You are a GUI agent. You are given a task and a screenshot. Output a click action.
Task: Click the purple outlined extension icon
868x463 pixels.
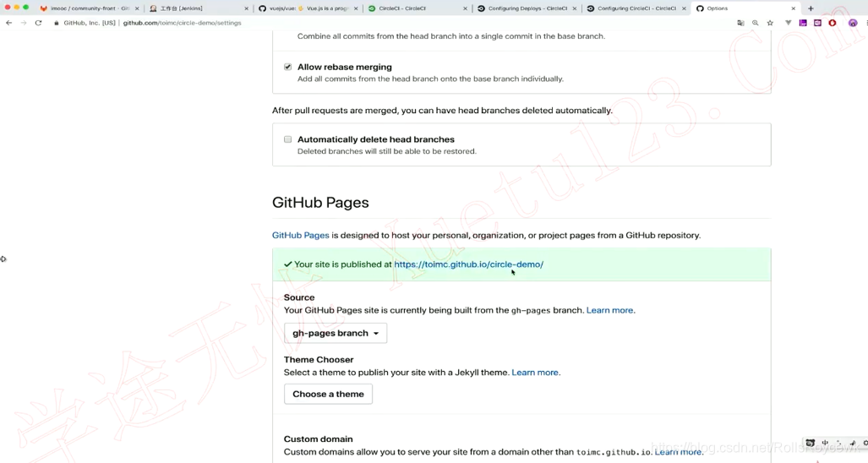[x=817, y=23]
